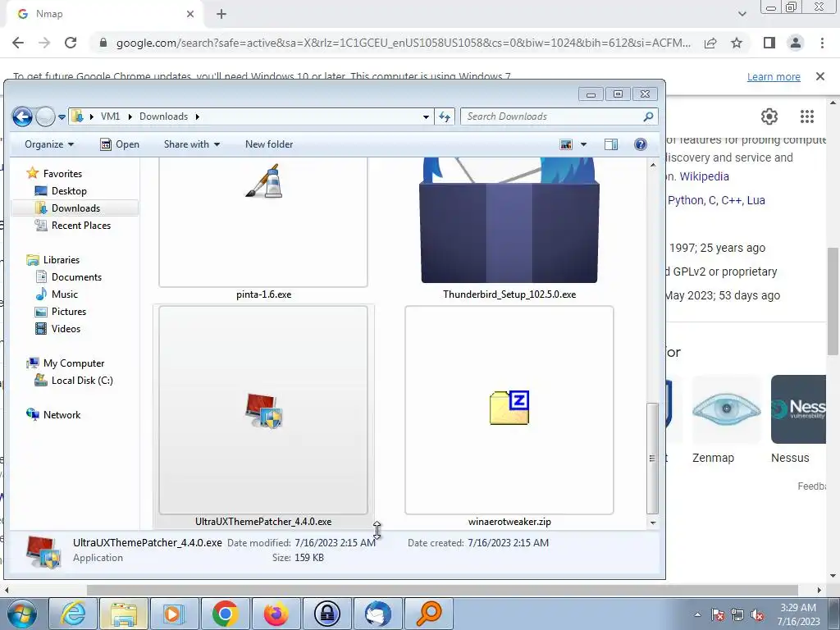Viewport: 840px width, 630px height.
Task: Open Explorer help icon
Action: (x=640, y=144)
